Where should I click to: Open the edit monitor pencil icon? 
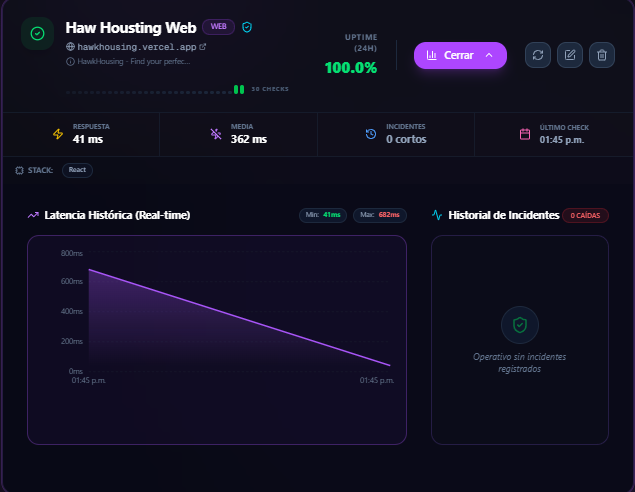[x=569, y=55]
